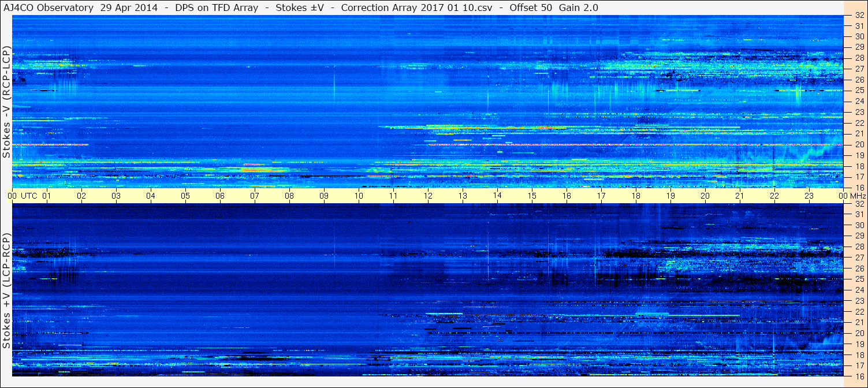868x388 pixels.
Task: Click the 17 hour marker on the time axis
Action: tap(601, 196)
